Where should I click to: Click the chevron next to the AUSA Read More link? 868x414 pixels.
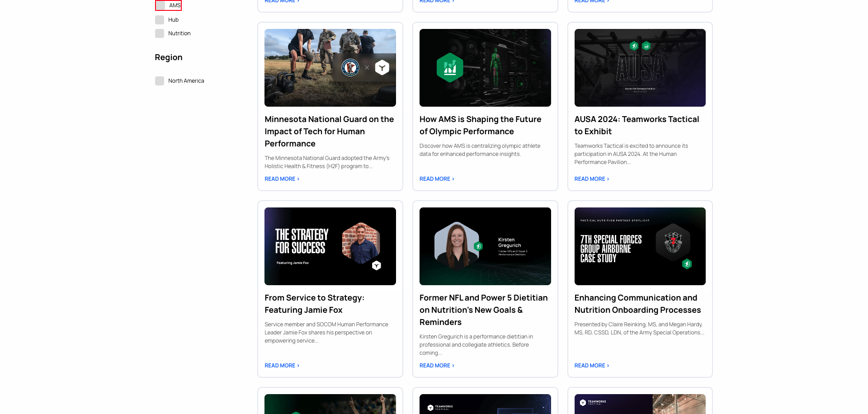pos(608,179)
